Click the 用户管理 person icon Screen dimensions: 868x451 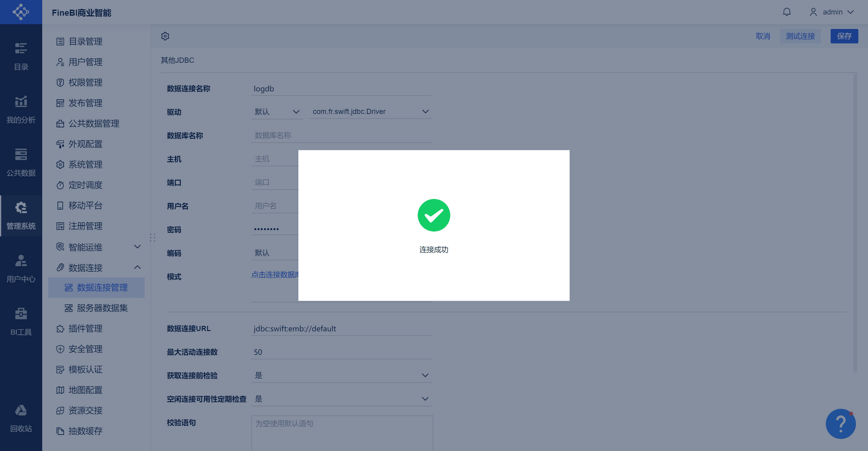60,62
